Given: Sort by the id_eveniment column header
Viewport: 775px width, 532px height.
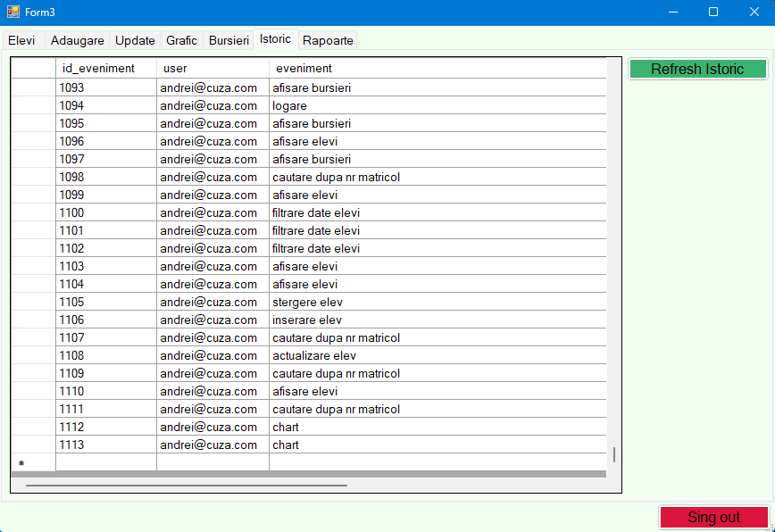Looking at the screenshot, I should [x=105, y=69].
